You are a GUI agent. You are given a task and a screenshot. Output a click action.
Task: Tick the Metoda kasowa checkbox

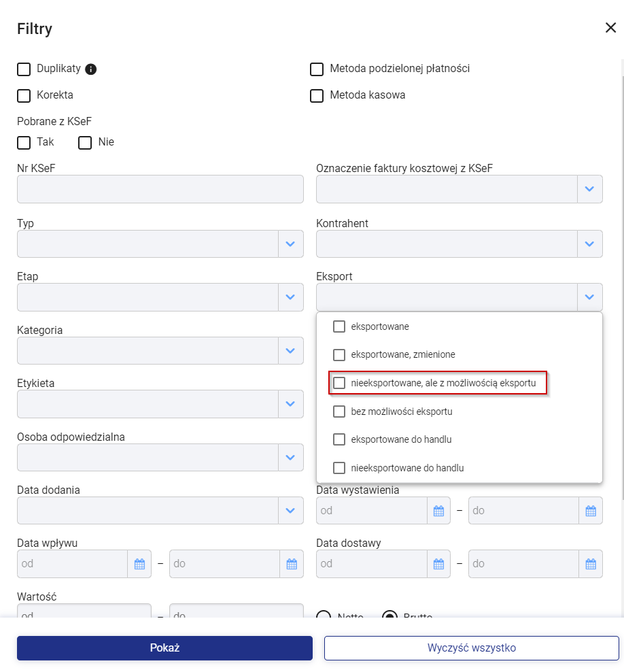[x=317, y=96]
